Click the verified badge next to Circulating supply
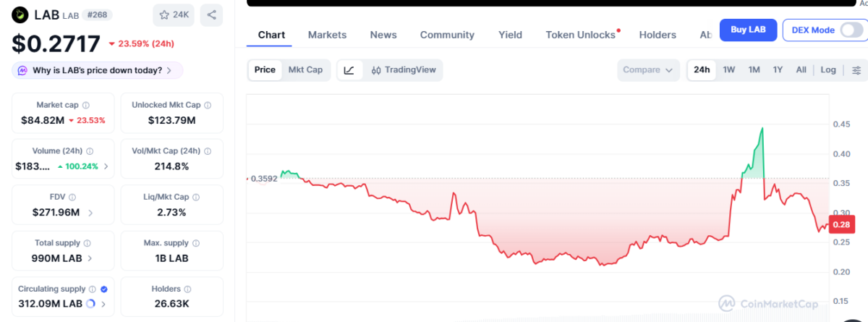 (x=103, y=289)
